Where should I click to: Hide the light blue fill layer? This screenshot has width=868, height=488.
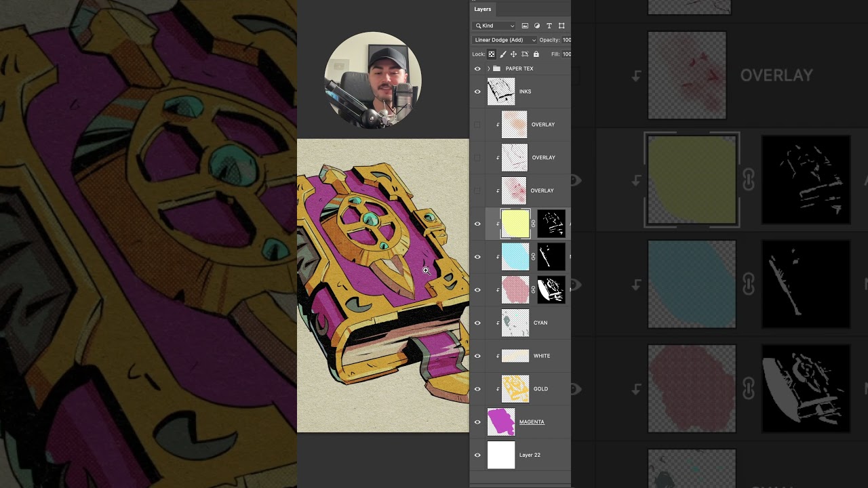[x=477, y=257]
